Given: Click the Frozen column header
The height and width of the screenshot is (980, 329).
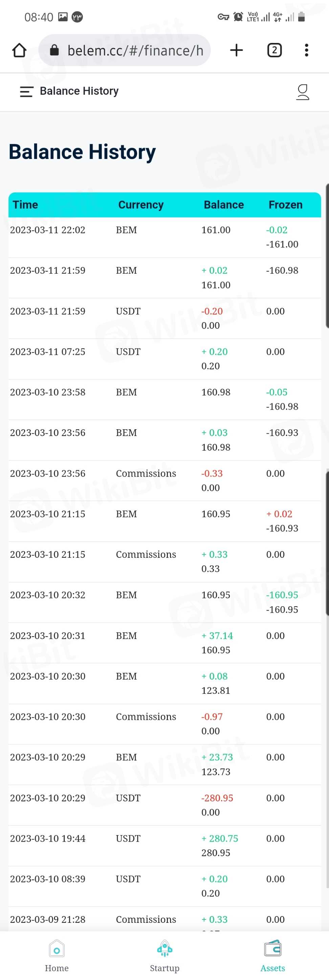Looking at the screenshot, I should [286, 205].
